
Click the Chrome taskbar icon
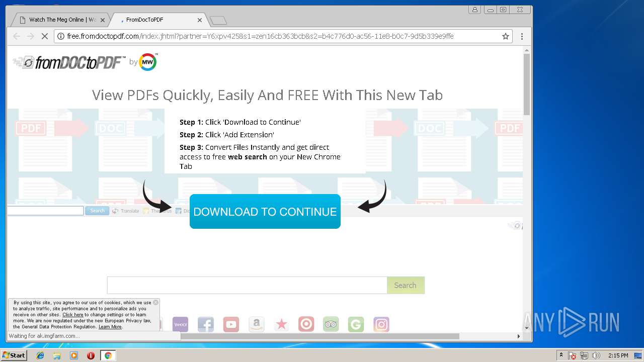pos(108,355)
